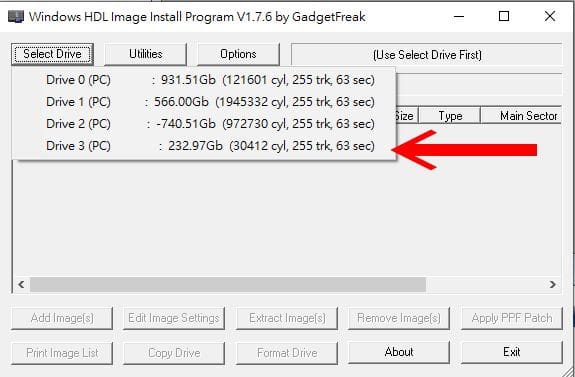Select Drive 1 (PC) 566.00Gb entry
This screenshot has height=377, width=575.
point(204,102)
